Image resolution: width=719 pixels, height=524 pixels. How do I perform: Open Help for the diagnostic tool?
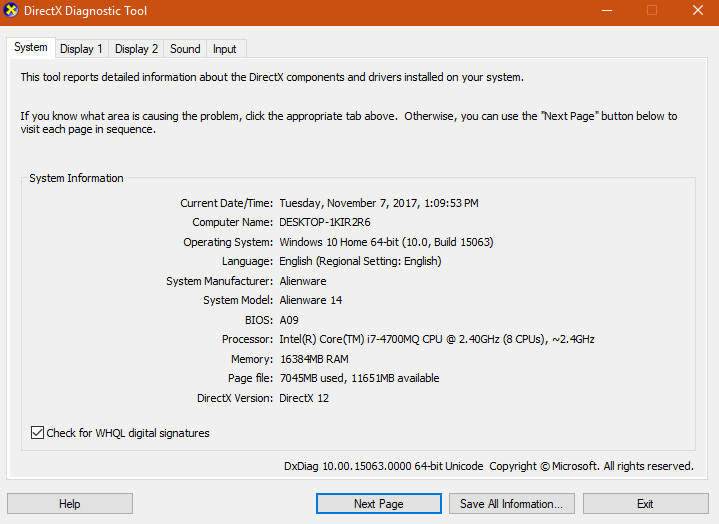70,504
